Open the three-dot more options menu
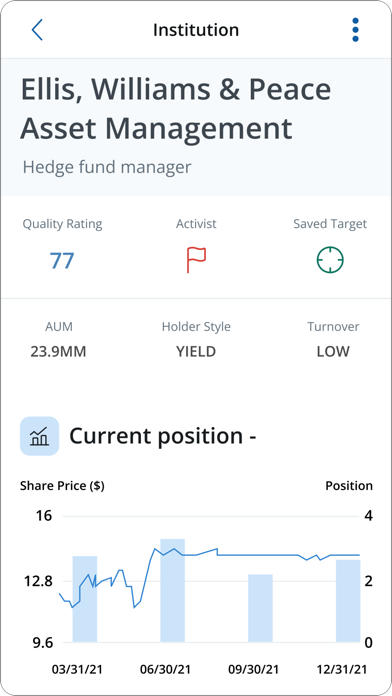The image size is (392, 696). click(355, 30)
